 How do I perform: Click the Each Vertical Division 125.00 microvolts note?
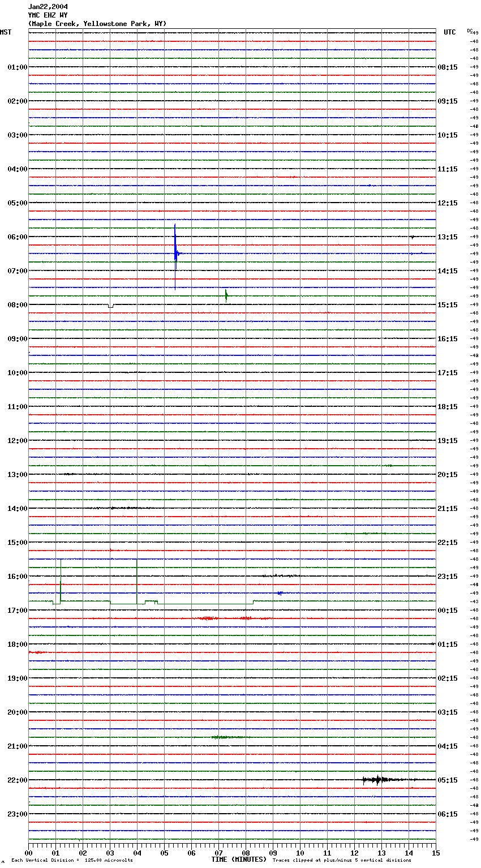coord(72,860)
